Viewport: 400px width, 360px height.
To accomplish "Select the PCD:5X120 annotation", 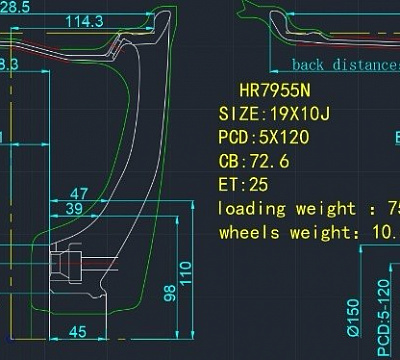I will [x=264, y=137].
